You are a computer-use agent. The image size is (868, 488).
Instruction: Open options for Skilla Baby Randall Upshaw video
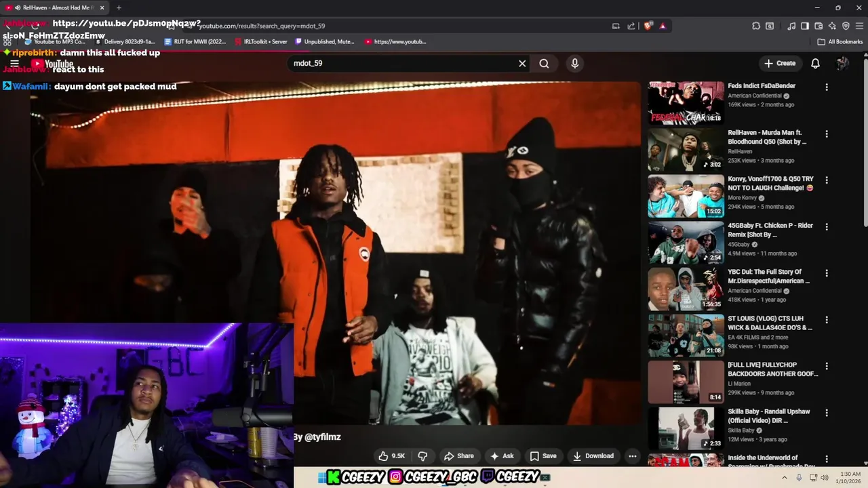point(827,413)
